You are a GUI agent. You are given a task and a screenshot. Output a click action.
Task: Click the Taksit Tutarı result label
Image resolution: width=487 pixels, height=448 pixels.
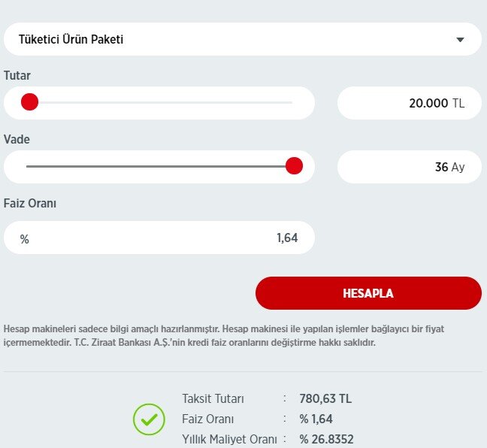[x=213, y=399]
